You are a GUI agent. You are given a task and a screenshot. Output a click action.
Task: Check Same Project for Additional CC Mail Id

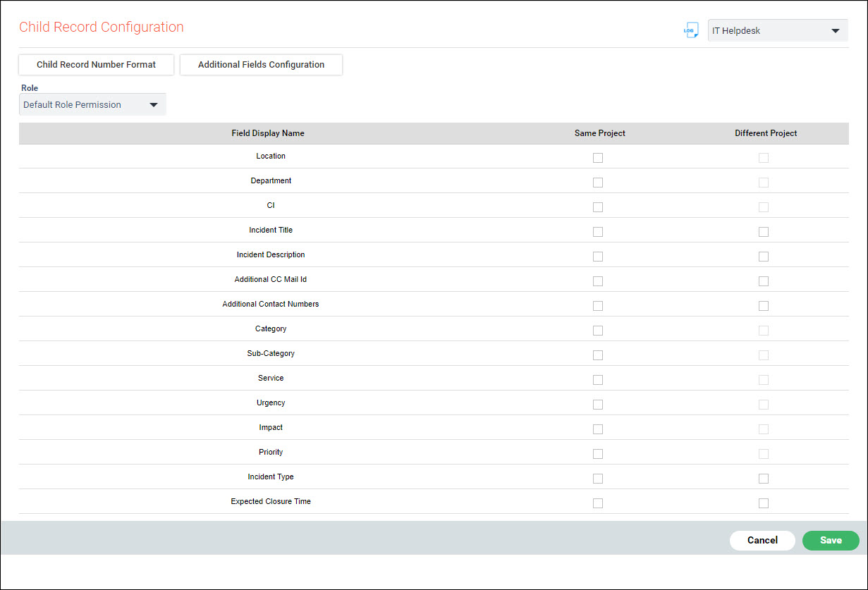598,281
